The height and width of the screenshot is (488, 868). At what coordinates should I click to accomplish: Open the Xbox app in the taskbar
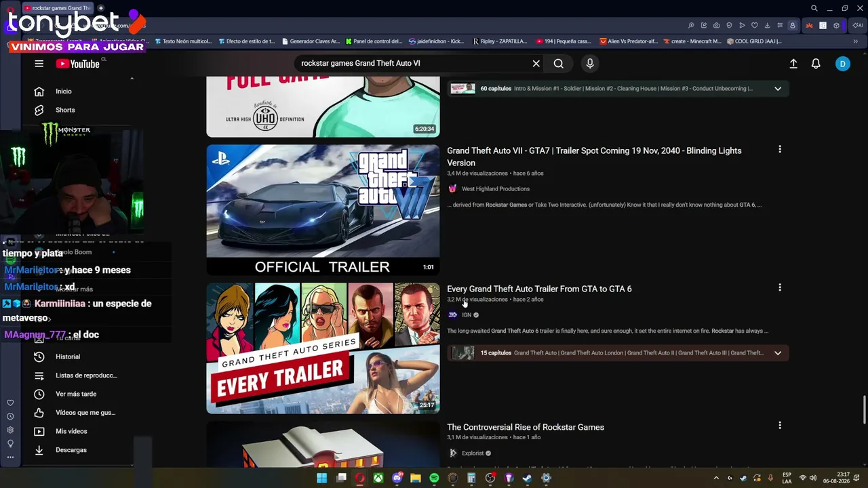(x=378, y=478)
